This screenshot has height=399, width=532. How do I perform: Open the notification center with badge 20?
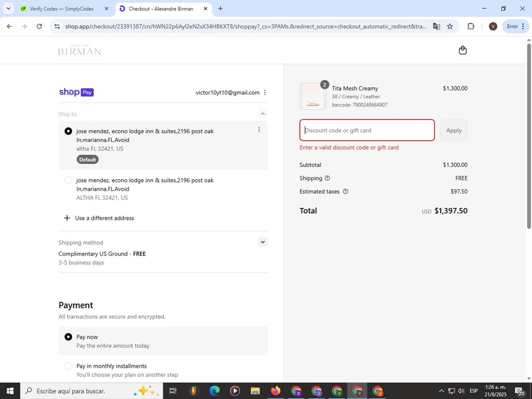tap(520, 391)
